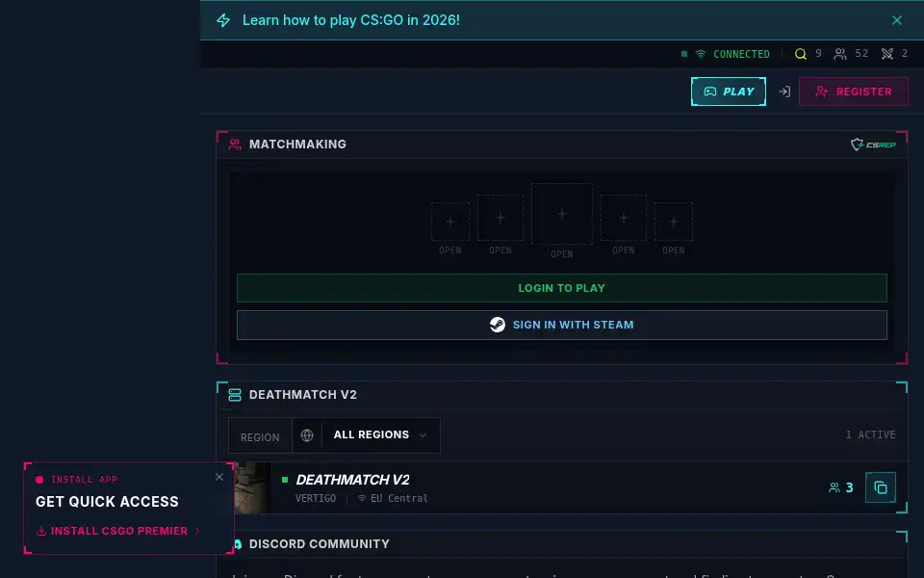Dismiss the top announcement banner
This screenshot has height=578, width=924.
(896, 20)
